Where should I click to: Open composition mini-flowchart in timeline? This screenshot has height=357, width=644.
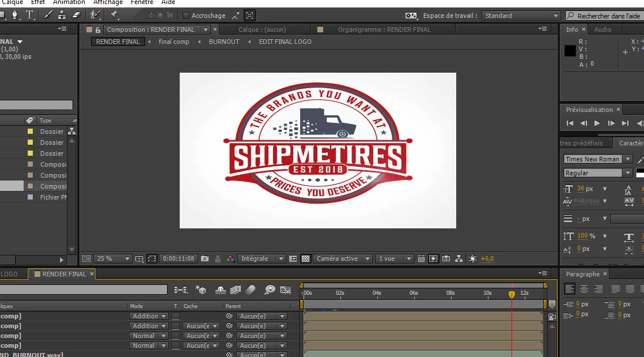point(181,290)
